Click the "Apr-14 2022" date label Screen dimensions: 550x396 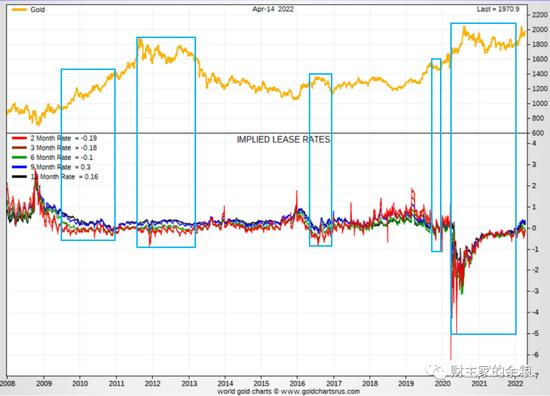273,9
